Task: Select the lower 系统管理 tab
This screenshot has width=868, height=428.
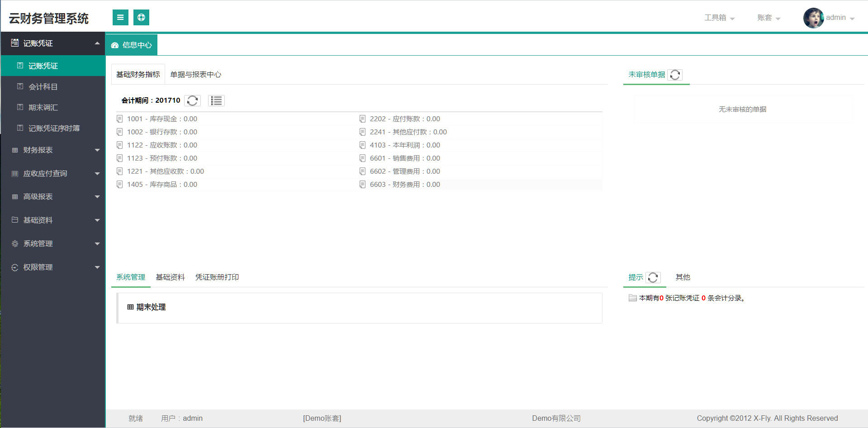Action: pos(131,277)
